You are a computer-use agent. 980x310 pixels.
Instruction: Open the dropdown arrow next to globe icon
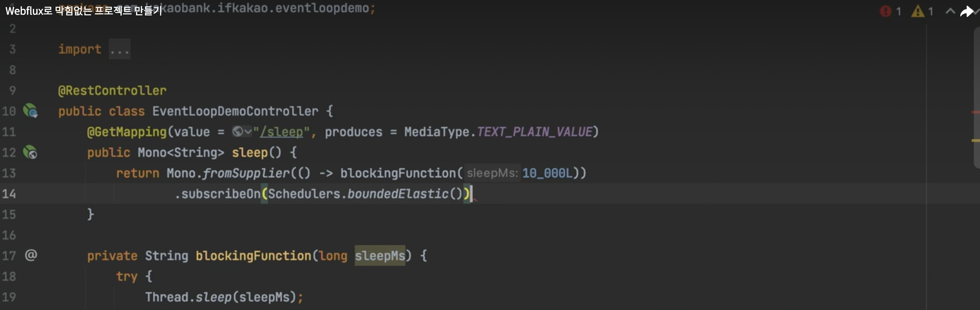coord(248,131)
